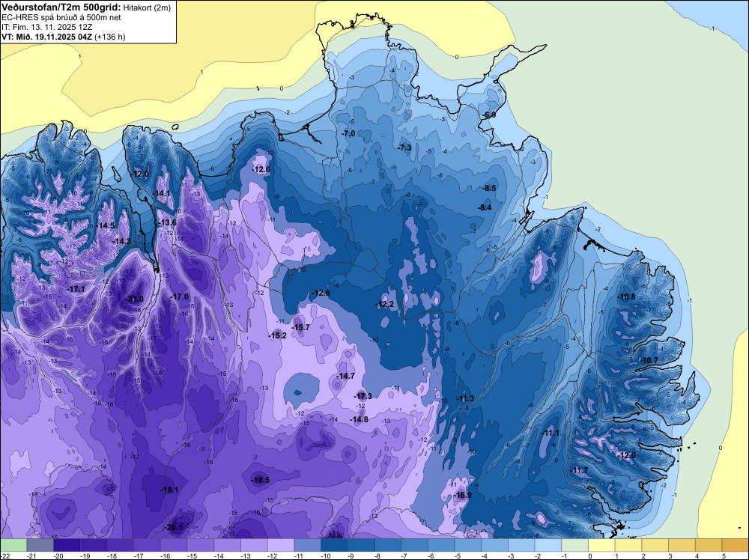The width and height of the screenshot is (749, 560).
Task: Click the legend swatch labeled 2
Action: (x=655, y=545)
